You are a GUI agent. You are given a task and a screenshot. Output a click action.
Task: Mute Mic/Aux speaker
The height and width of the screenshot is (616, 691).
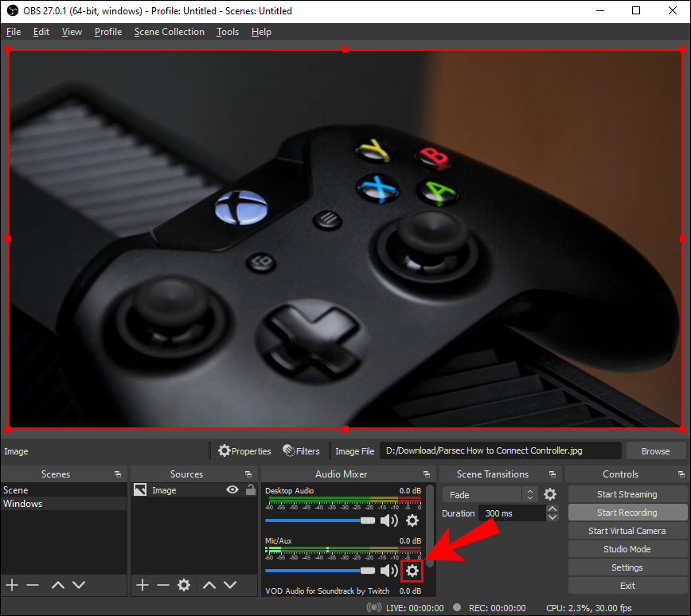pyautogui.click(x=388, y=571)
